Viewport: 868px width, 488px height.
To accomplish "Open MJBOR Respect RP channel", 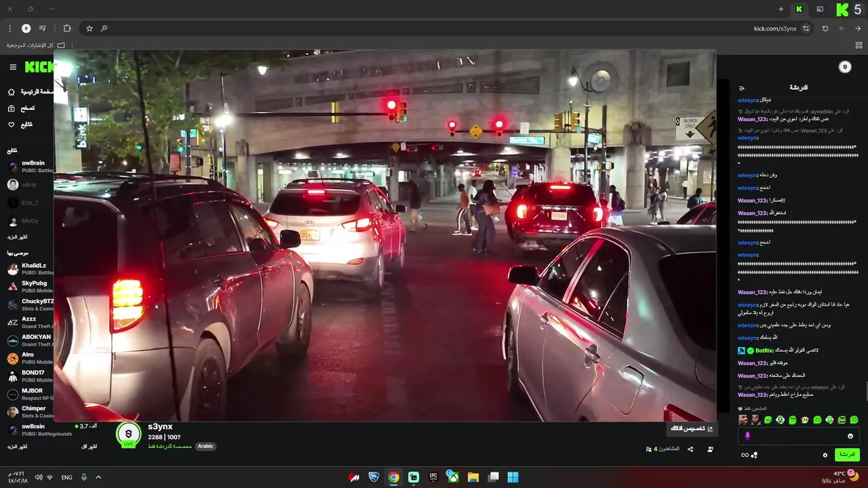I will pyautogui.click(x=31, y=394).
